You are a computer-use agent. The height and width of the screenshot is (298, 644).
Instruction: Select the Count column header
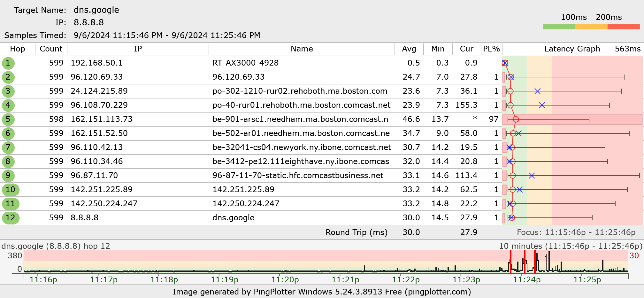51,49
